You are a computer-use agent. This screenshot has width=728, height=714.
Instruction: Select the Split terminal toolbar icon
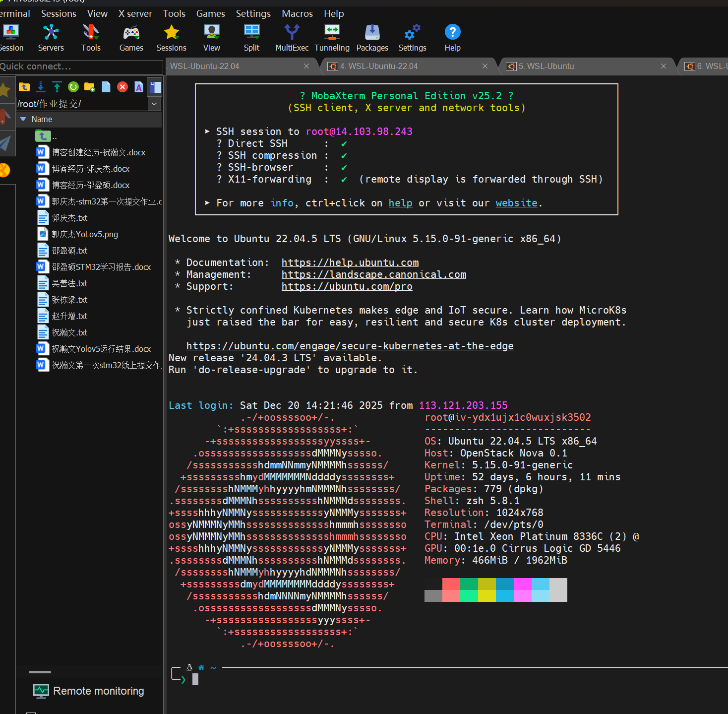(x=251, y=38)
